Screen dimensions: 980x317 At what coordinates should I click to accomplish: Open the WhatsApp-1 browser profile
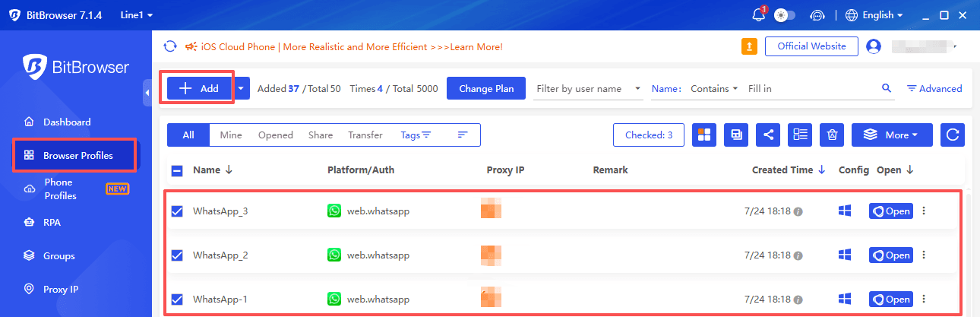890,300
